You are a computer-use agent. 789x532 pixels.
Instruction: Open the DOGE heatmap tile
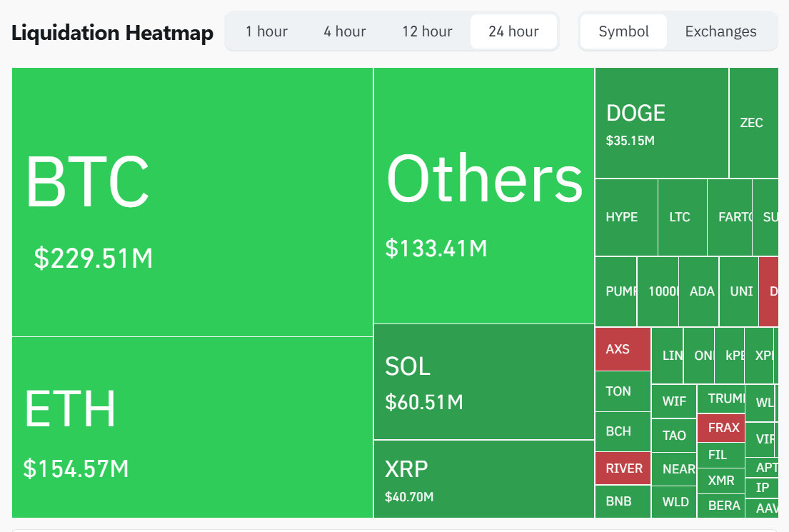pos(661,123)
